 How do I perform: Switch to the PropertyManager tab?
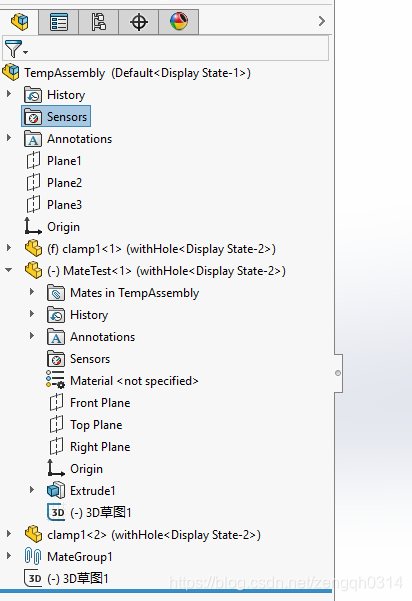59,22
